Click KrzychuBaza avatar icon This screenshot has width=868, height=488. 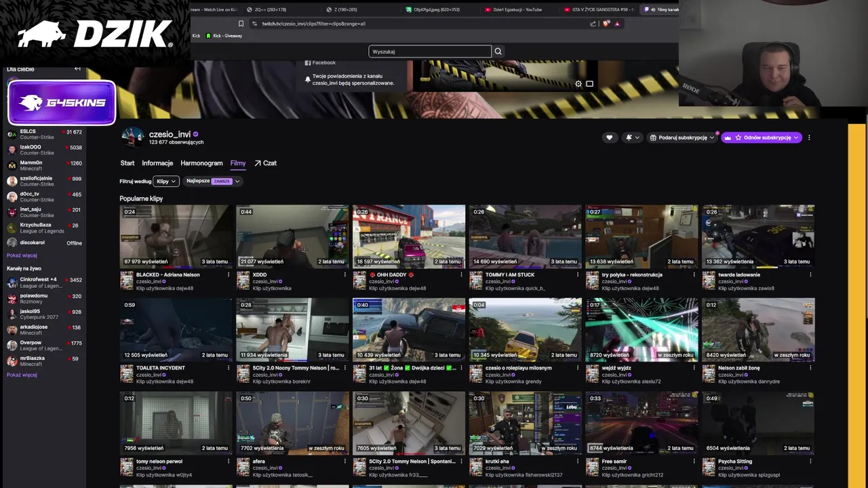point(12,228)
